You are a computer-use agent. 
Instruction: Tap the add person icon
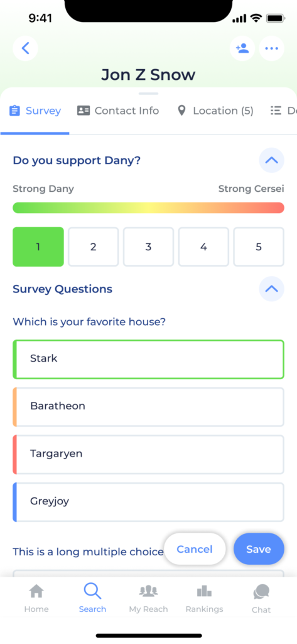click(x=242, y=48)
